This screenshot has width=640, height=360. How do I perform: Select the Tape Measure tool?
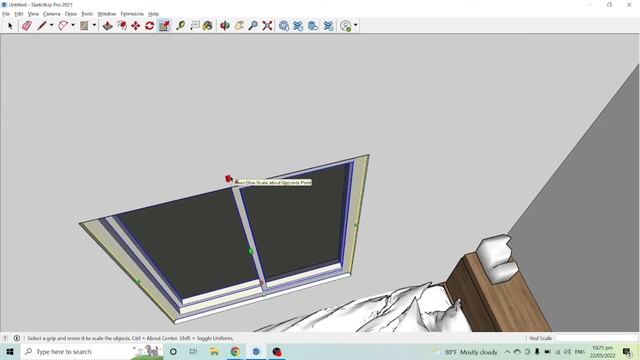180,26
